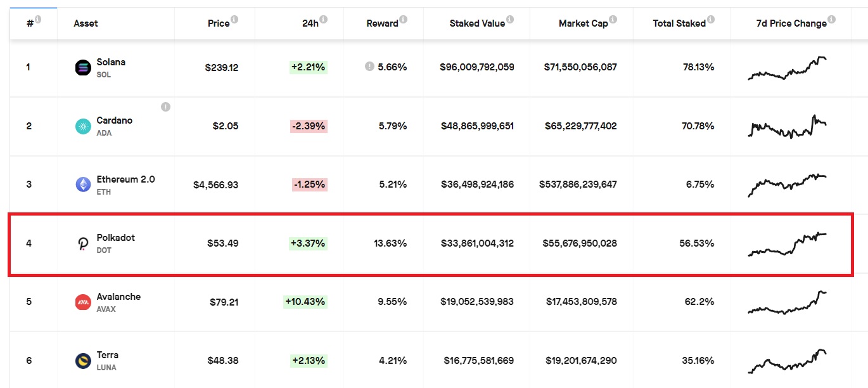Screen dimensions: 868x388
Task: Click Terra's +2.13% 24h change badge
Action: click(x=308, y=361)
